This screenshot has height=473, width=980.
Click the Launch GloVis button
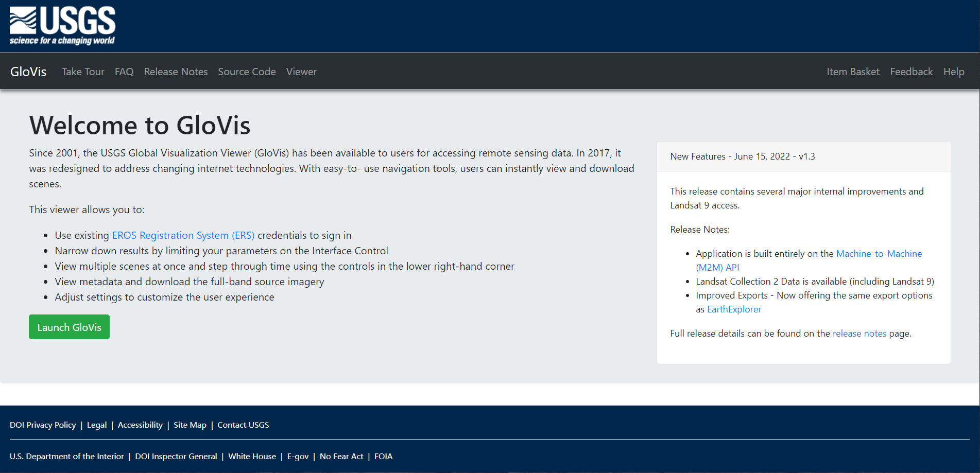[69, 327]
